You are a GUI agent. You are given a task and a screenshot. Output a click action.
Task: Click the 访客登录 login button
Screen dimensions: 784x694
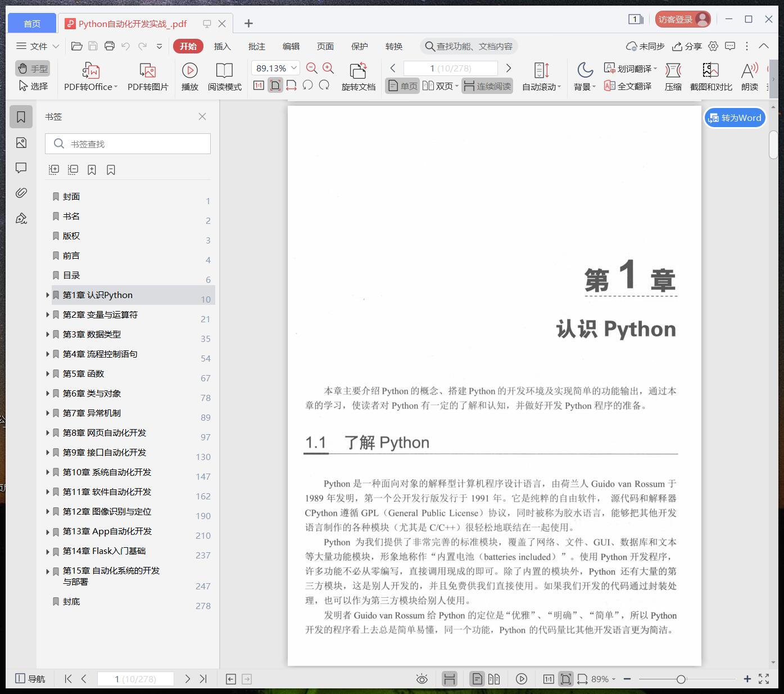pos(683,19)
